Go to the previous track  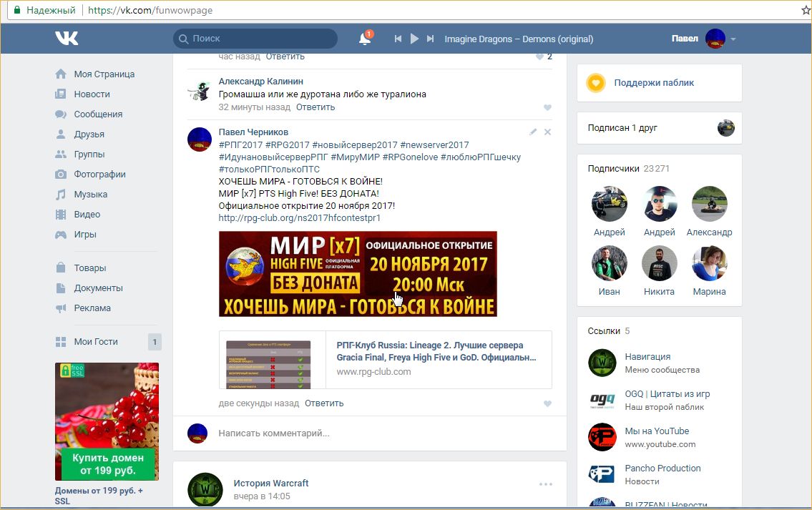(x=398, y=39)
